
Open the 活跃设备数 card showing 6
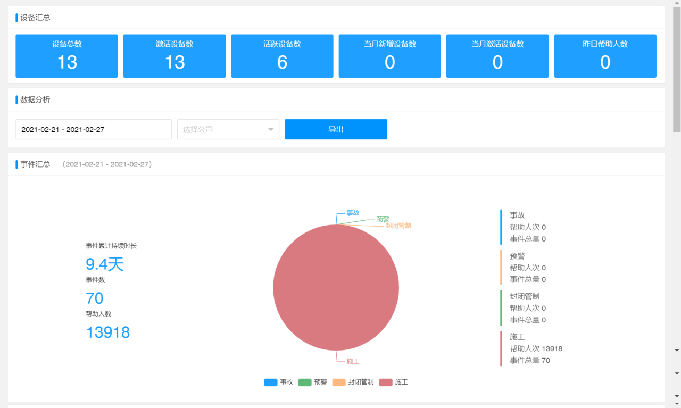(x=282, y=56)
